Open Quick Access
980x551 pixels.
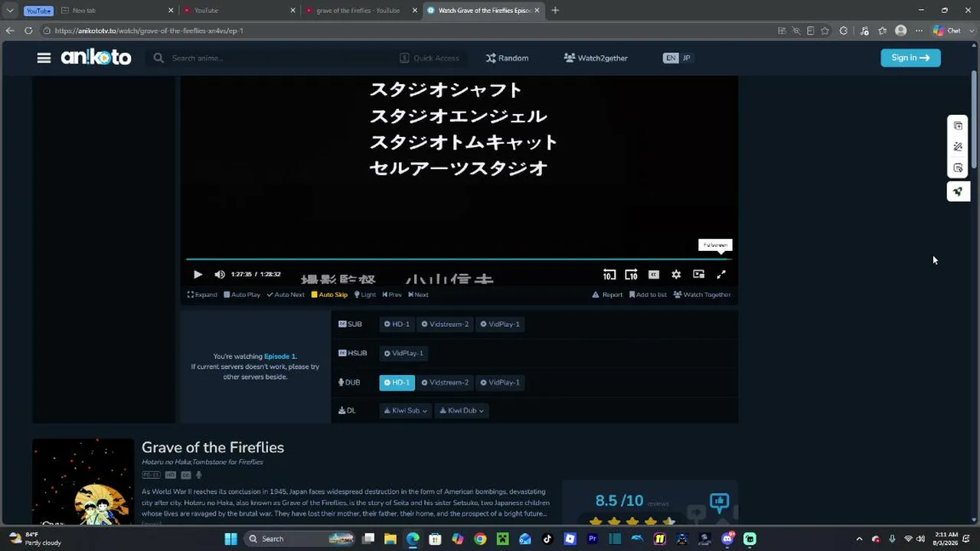pyautogui.click(x=430, y=58)
